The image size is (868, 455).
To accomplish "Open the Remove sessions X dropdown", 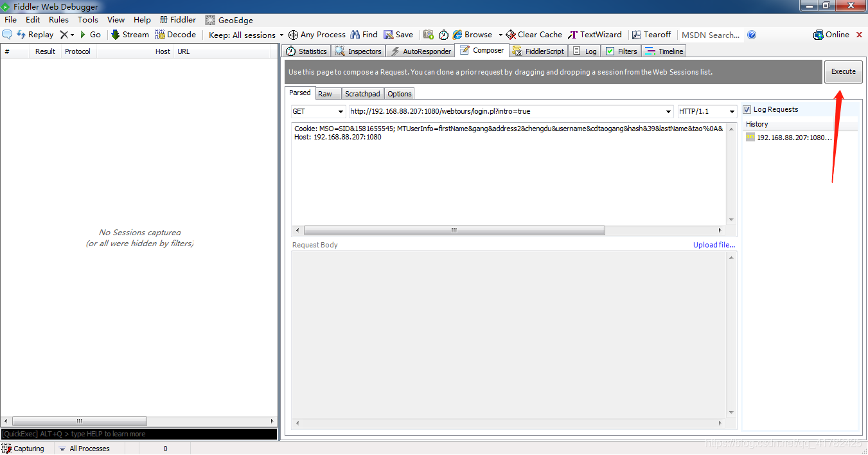I will 67,35.
